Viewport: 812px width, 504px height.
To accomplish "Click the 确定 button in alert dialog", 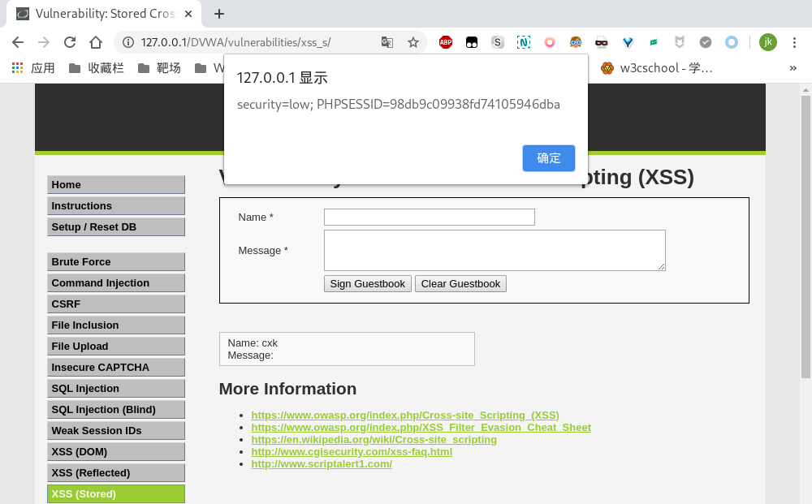I will pyautogui.click(x=548, y=157).
